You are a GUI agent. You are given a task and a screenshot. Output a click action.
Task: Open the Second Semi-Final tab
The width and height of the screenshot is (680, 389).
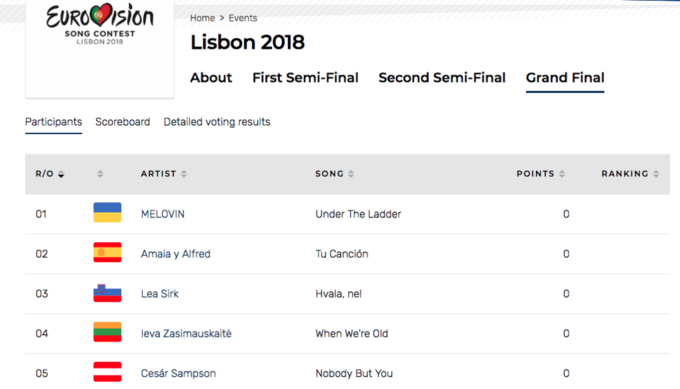442,78
